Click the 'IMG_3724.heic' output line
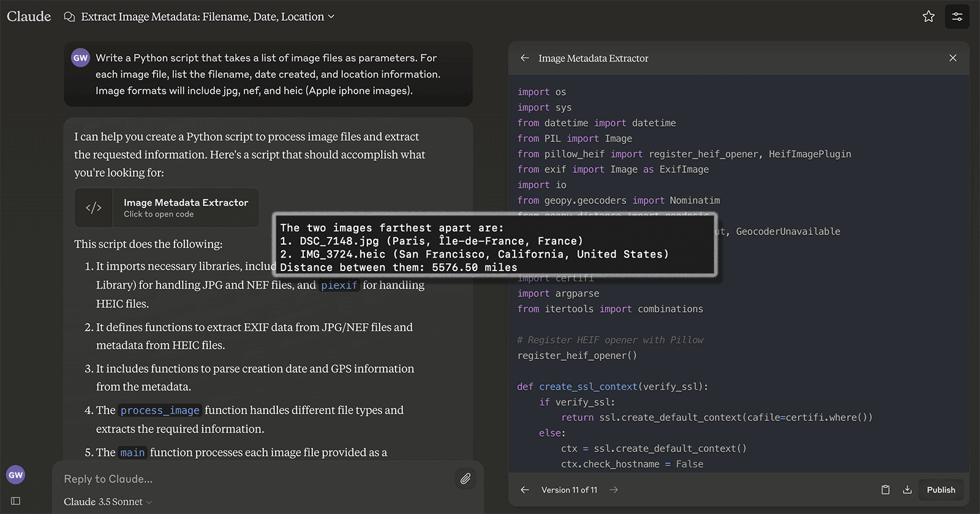The image size is (980, 514). click(475, 254)
